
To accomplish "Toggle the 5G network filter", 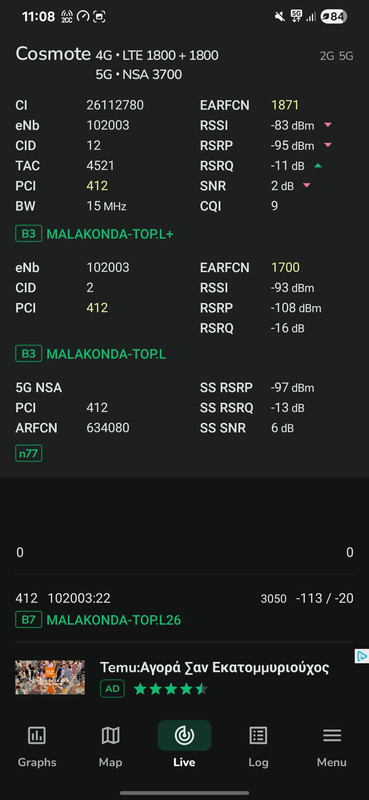I will 346,56.
